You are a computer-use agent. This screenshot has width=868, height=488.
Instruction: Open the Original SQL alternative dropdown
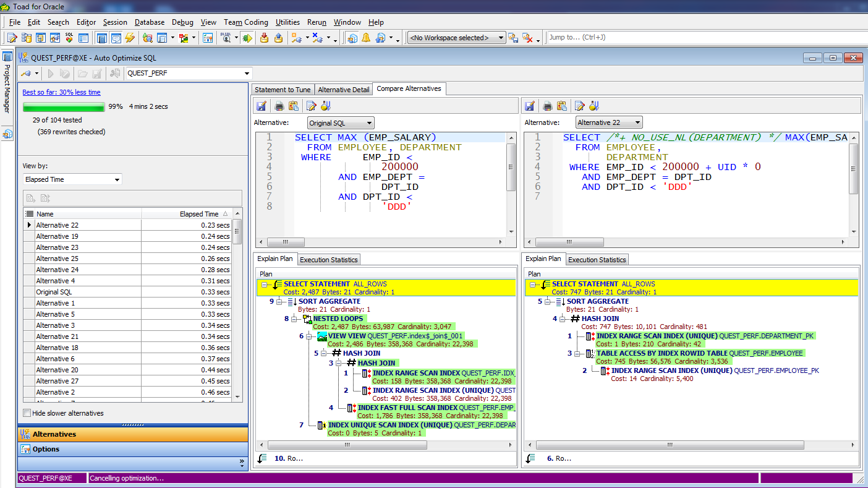341,123
